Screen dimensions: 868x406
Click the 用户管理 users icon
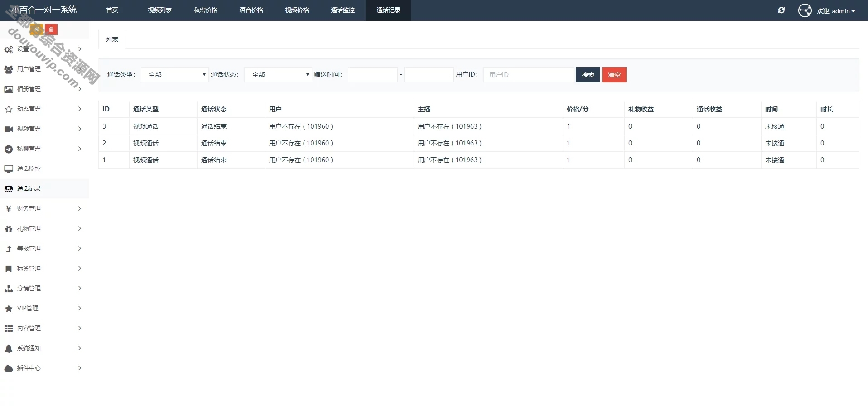coord(9,69)
